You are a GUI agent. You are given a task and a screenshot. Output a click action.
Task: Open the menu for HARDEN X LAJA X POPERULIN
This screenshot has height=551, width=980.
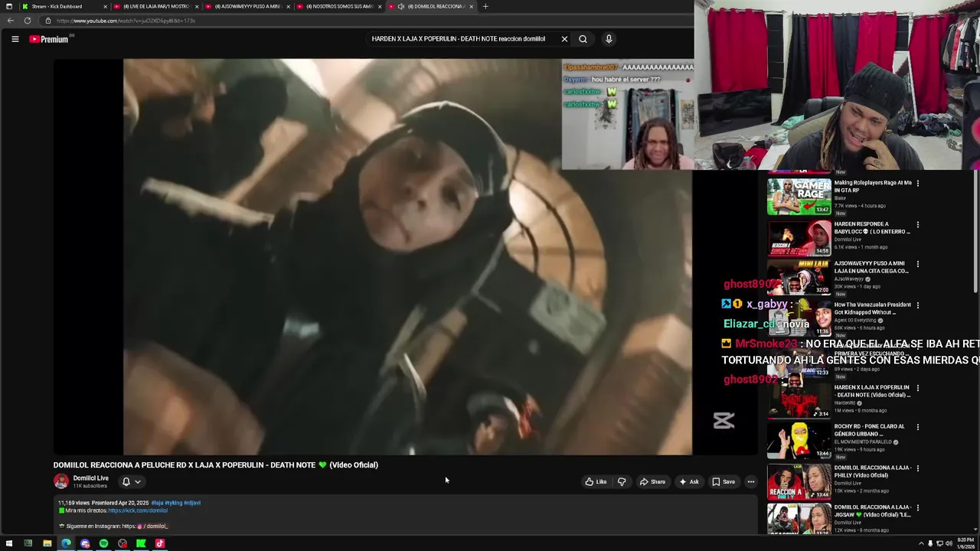point(918,388)
